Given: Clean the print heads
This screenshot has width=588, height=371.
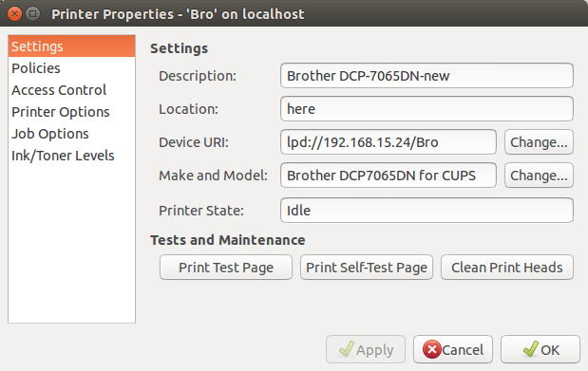Looking at the screenshot, I should click(507, 268).
